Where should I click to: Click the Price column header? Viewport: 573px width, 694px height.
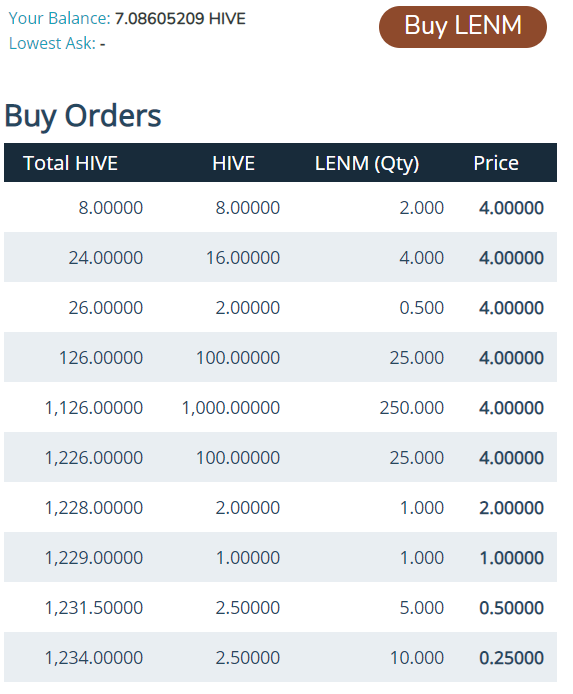496,163
